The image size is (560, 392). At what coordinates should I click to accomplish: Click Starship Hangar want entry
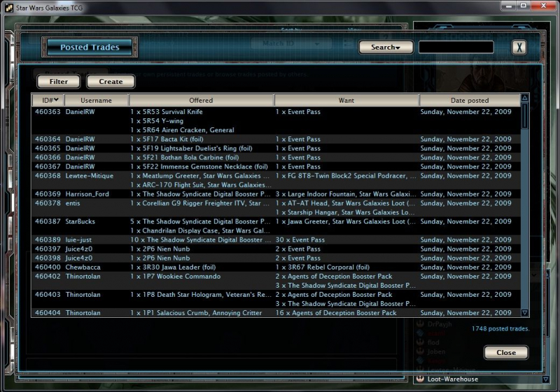(345, 212)
